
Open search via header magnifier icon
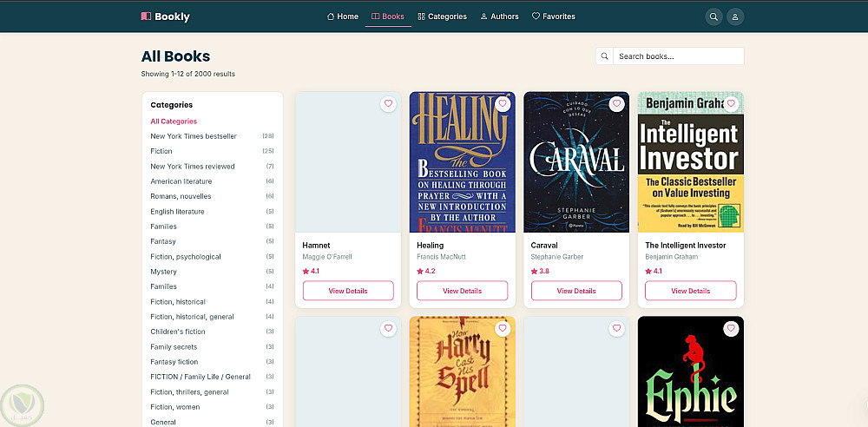[713, 16]
